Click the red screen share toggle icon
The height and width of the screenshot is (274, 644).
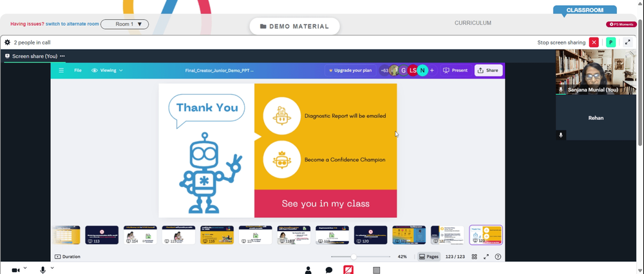(348, 270)
